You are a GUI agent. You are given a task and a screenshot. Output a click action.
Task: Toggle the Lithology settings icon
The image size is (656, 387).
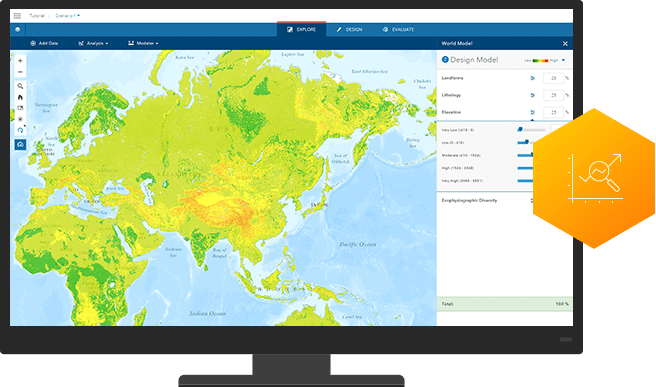(533, 95)
